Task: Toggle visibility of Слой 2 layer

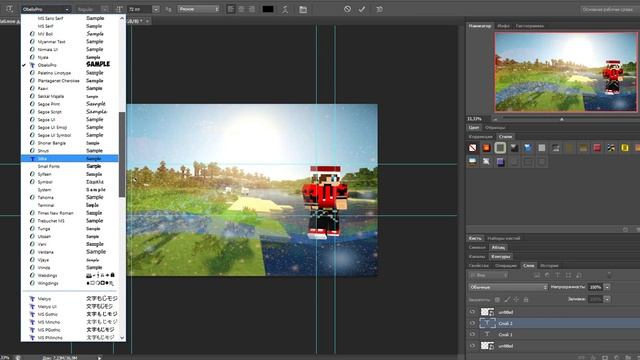Action: point(472,323)
